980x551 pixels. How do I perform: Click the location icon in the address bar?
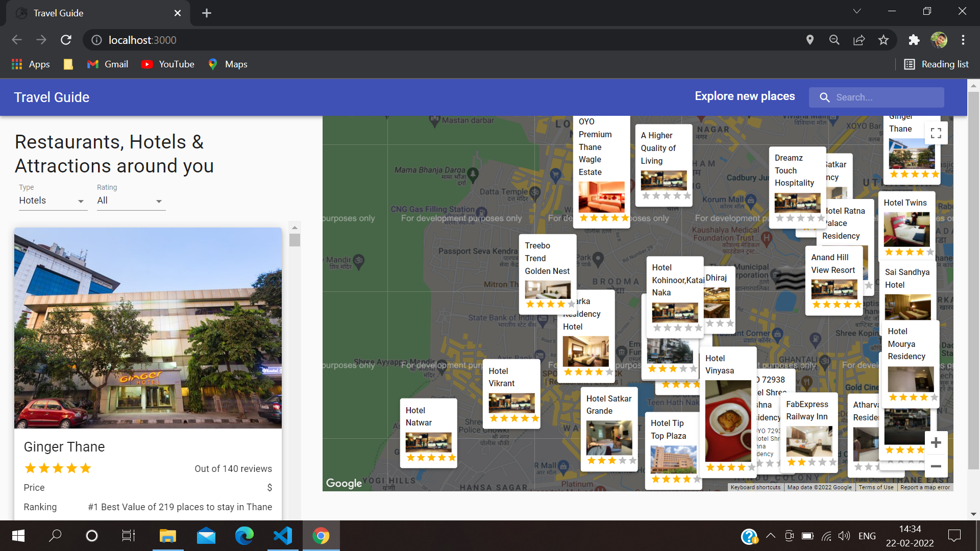(810, 40)
